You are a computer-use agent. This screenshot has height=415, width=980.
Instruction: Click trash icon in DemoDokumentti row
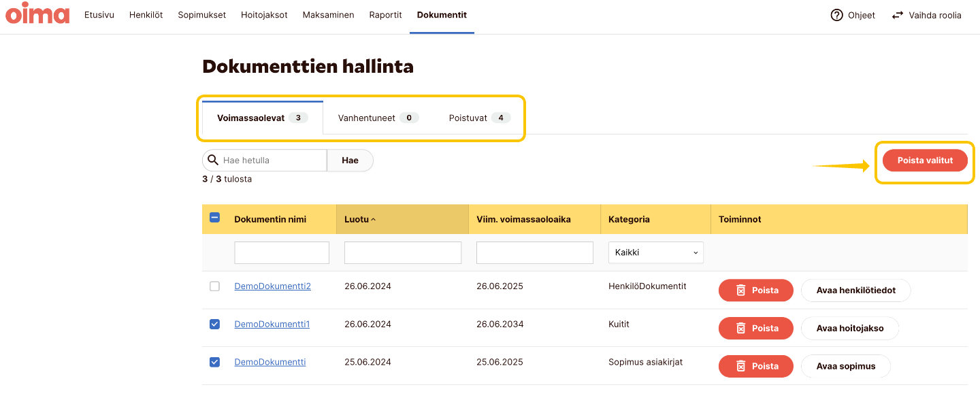point(741,367)
